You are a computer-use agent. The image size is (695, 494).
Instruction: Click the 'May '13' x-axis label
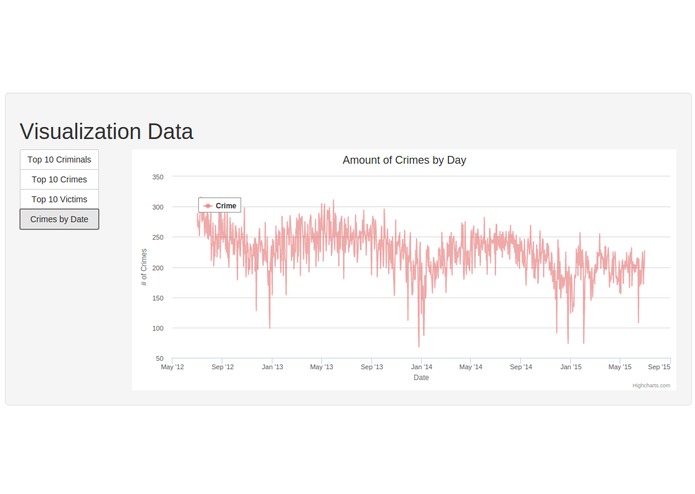[x=321, y=367]
